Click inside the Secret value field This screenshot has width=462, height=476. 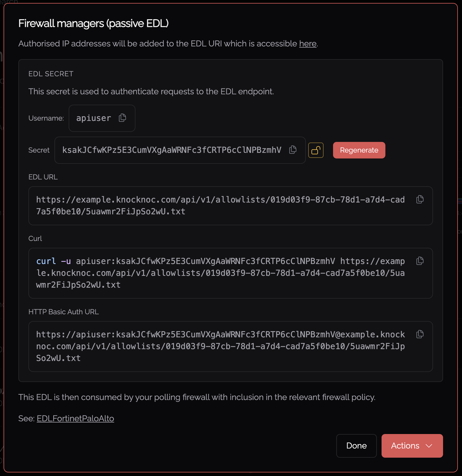[x=172, y=150]
